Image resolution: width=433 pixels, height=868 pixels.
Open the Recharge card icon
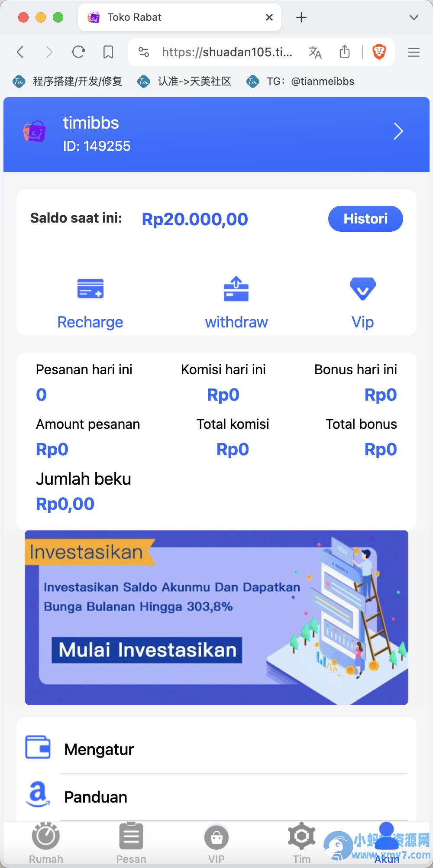[x=90, y=289]
